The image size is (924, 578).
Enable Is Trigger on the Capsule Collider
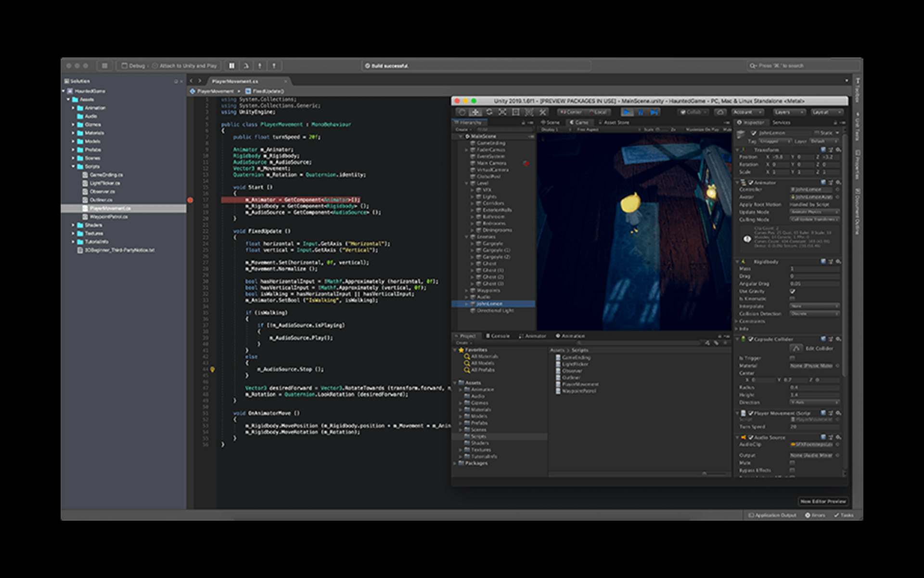[x=792, y=358]
